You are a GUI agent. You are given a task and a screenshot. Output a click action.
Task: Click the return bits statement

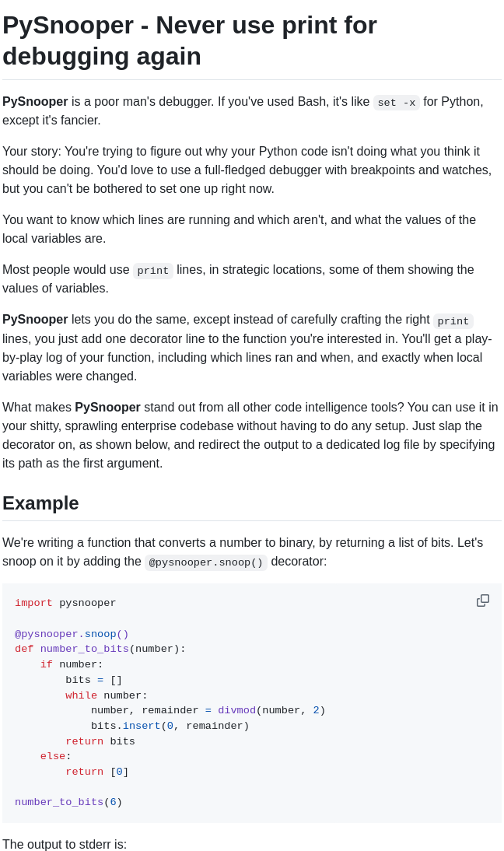(99, 741)
